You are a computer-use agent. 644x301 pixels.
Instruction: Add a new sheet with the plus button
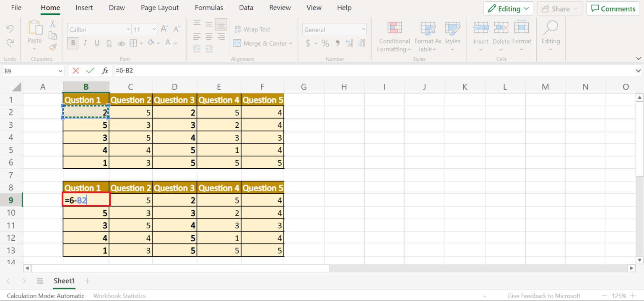(87, 281)
